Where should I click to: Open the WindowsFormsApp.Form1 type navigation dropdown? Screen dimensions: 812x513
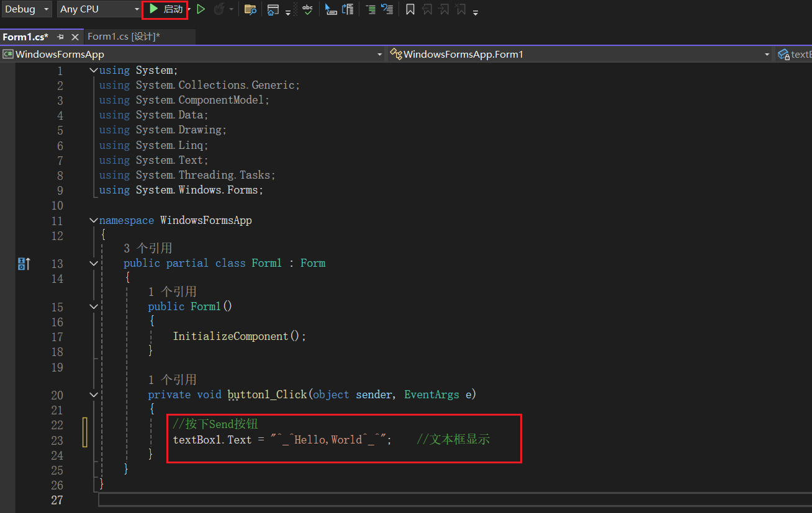pos(580,55)
